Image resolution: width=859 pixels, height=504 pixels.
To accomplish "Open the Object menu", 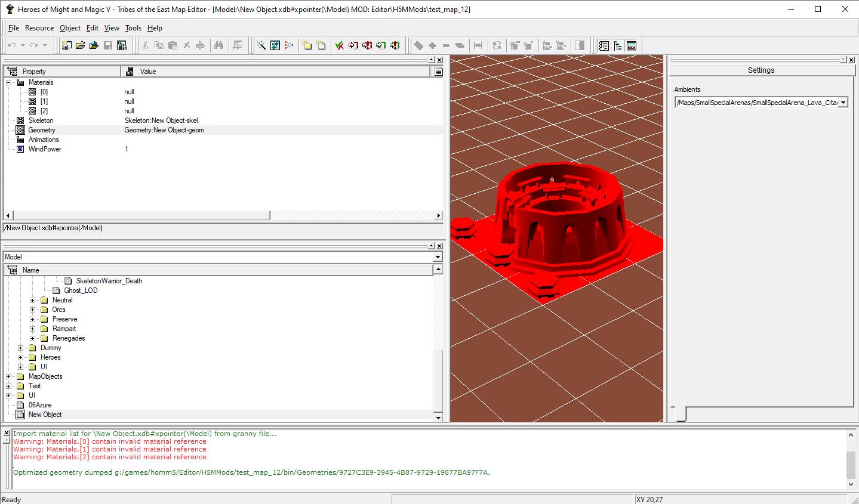I will coord(70,28).
